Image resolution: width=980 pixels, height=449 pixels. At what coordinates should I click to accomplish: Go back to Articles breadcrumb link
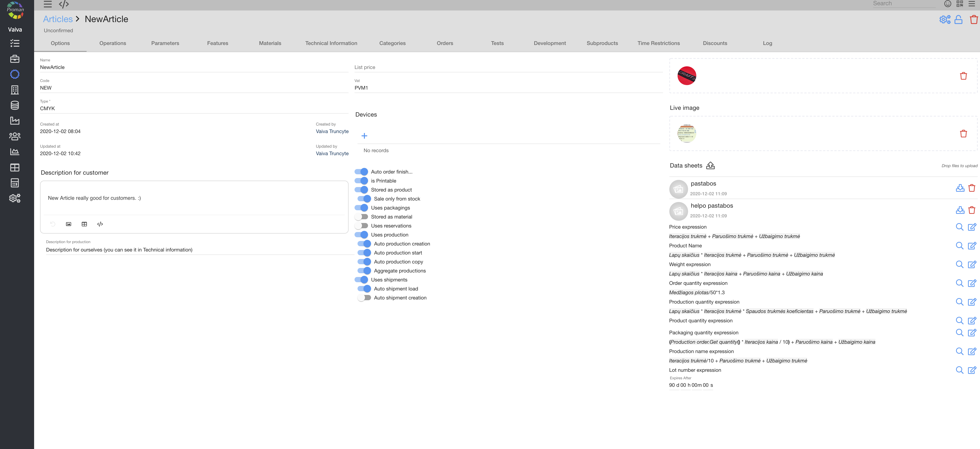click(x=58, y=19)
